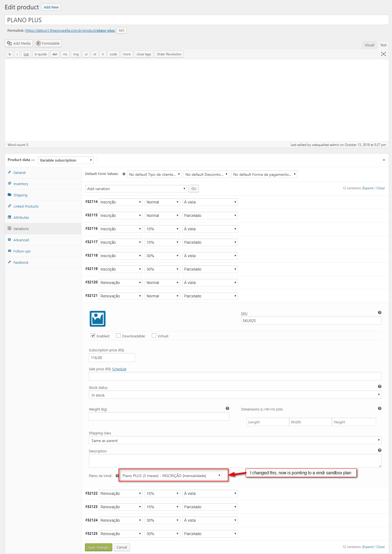392x554 pixels.
Task: Open the plano-plus permalink URL
Action: click(x=70, y=30)
